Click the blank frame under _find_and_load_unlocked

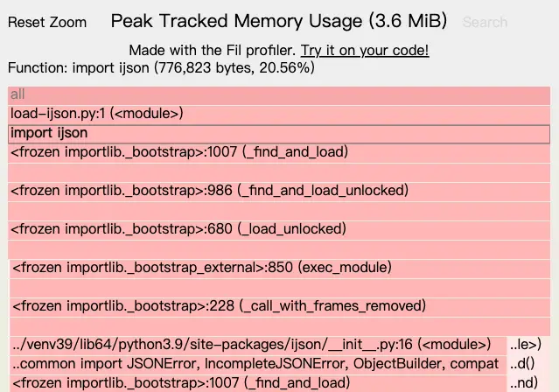(279, 211)
